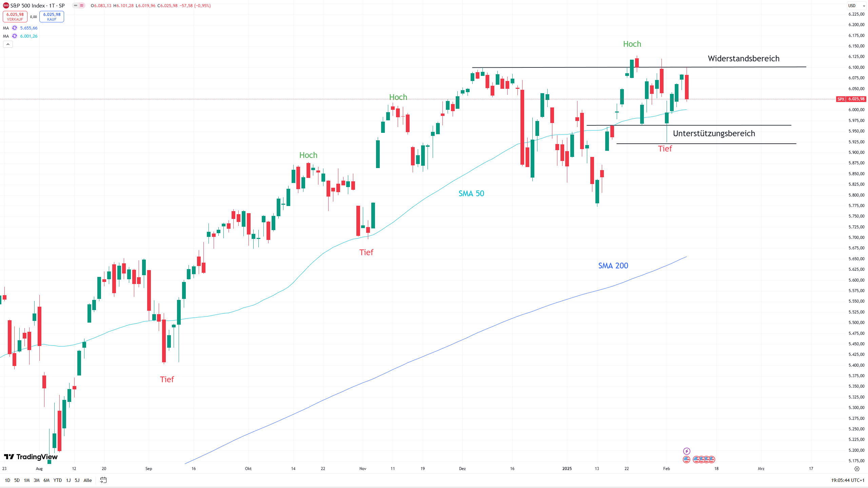Select the YTD time range

tap(58, 480)
